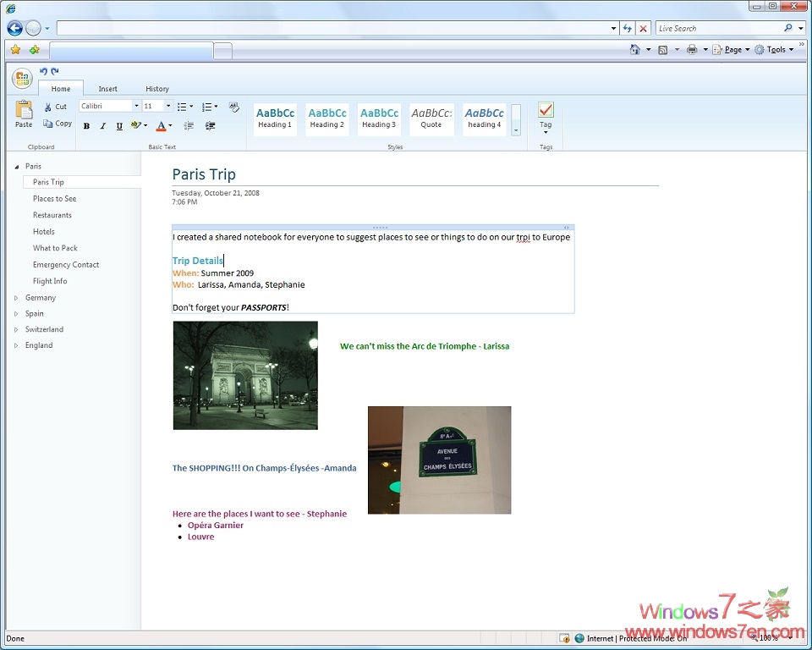
Task: Toggle underline formatting
Action: (x=119, y=126)
